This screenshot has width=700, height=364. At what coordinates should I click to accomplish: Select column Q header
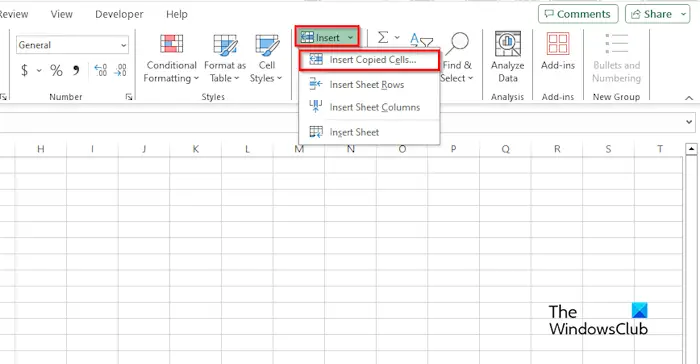[x=505, y=149]
